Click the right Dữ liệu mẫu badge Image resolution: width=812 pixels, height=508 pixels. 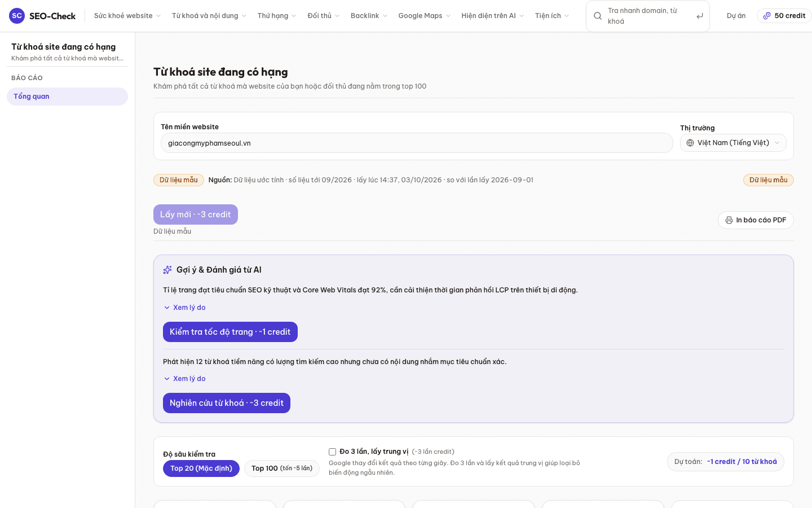(769, 180)
